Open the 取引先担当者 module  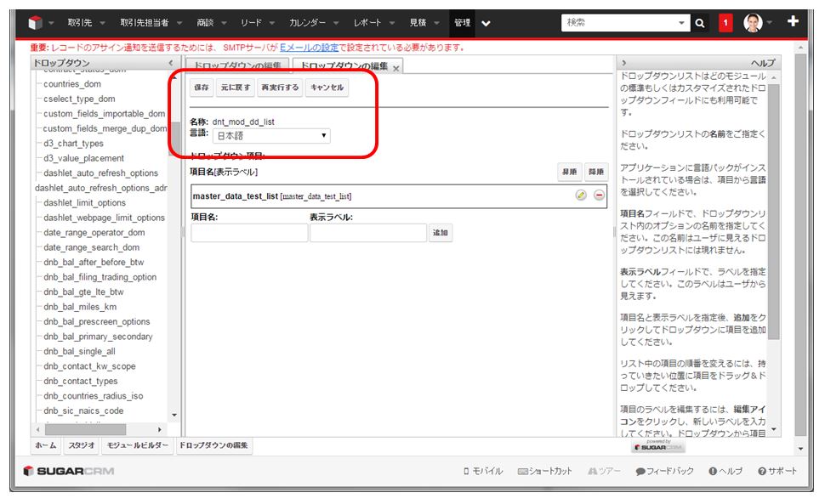coord(145,23)
